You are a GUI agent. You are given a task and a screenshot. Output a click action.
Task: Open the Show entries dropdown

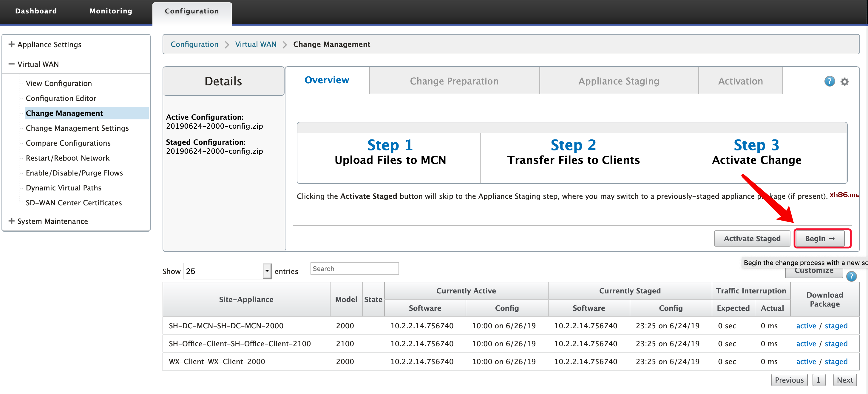coord(227,271)
